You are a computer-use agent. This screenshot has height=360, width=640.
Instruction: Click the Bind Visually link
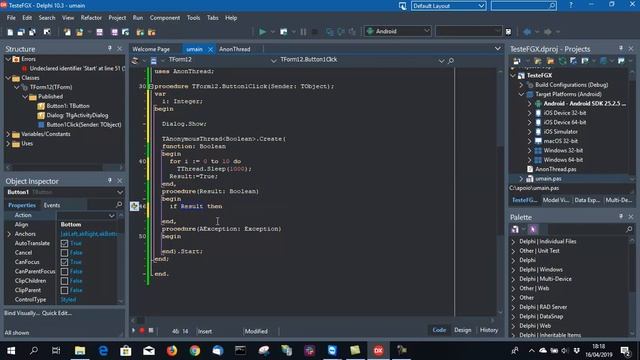[x=22, y=313]
